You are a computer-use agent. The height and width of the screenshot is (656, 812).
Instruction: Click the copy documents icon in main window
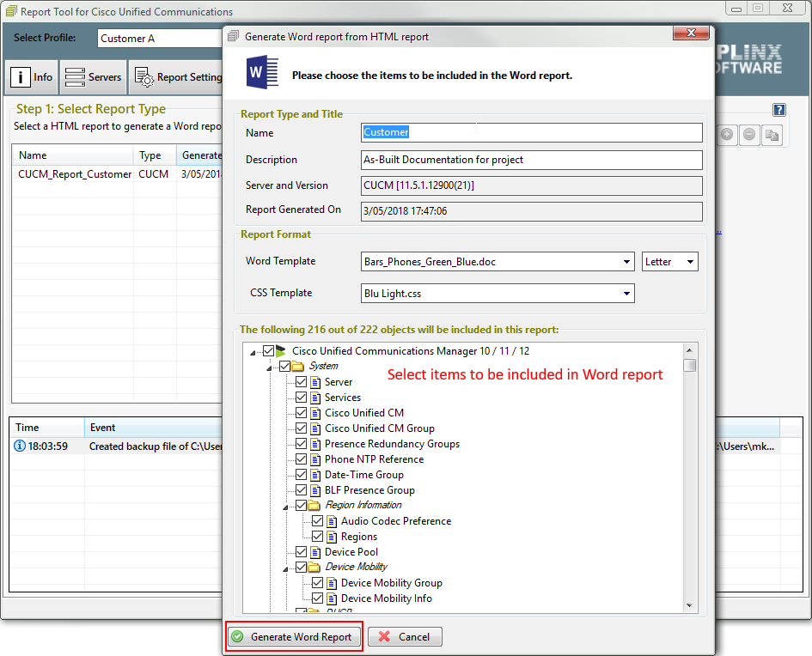(772, 135)
